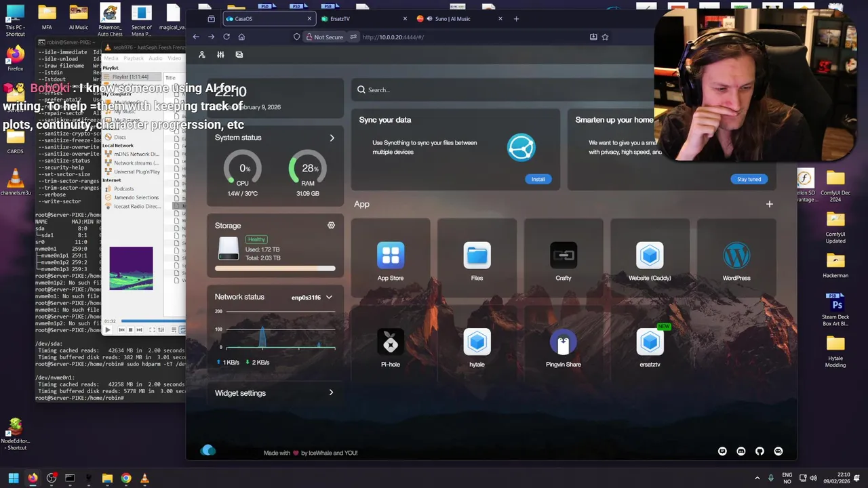The height and width of the screenshot is (488, 868).
Task: Select Podcasts in VLC sidebar
Action: pos(124,188)
